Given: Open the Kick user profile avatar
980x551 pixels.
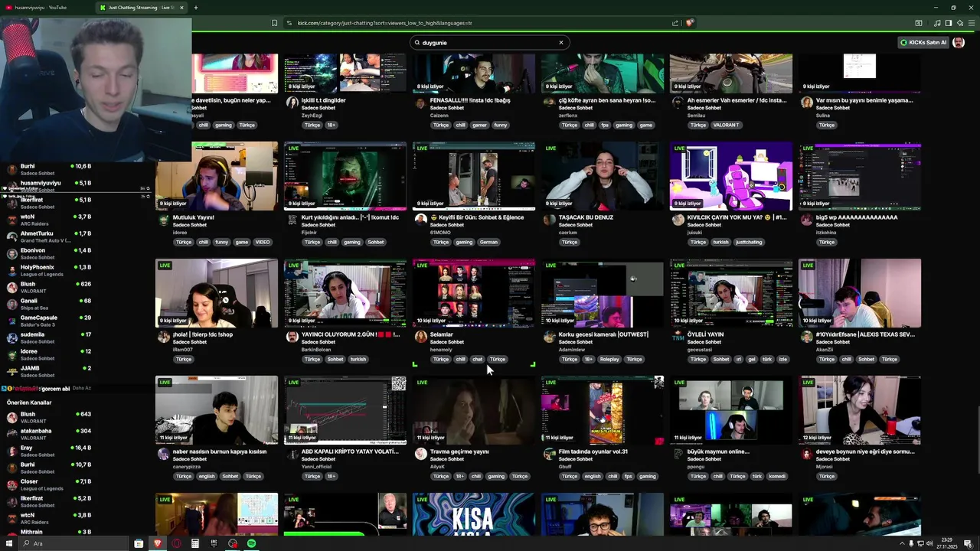Looking at the screenshot, I should [x=959, y=43].
